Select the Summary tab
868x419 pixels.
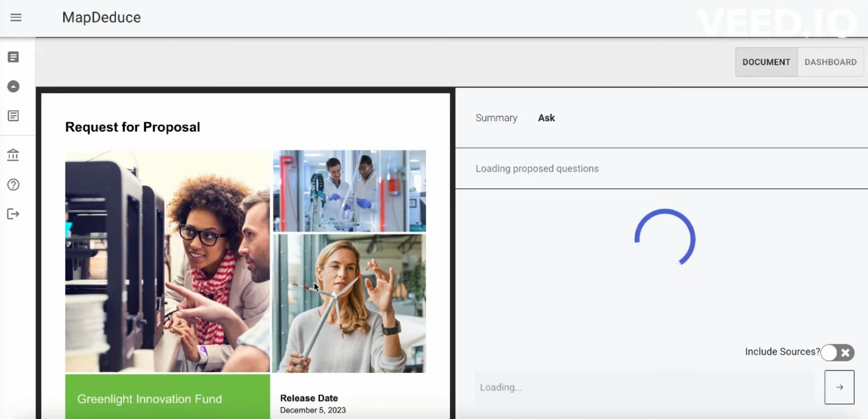(x=496, y=118)
